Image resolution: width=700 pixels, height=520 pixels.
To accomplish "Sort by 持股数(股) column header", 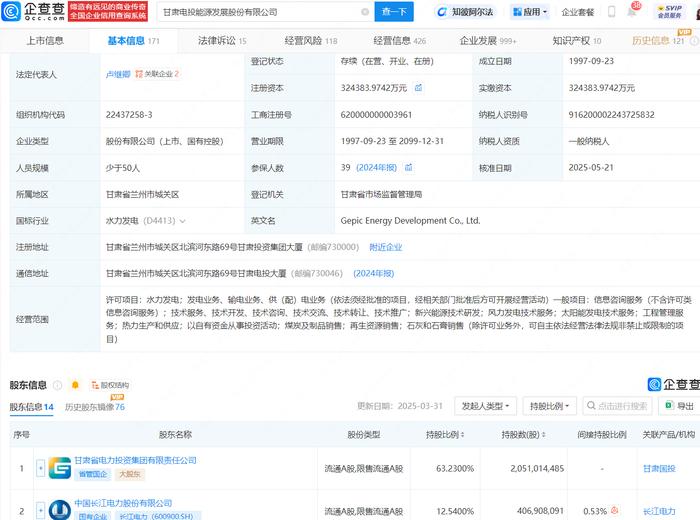I will pos(523,434).
